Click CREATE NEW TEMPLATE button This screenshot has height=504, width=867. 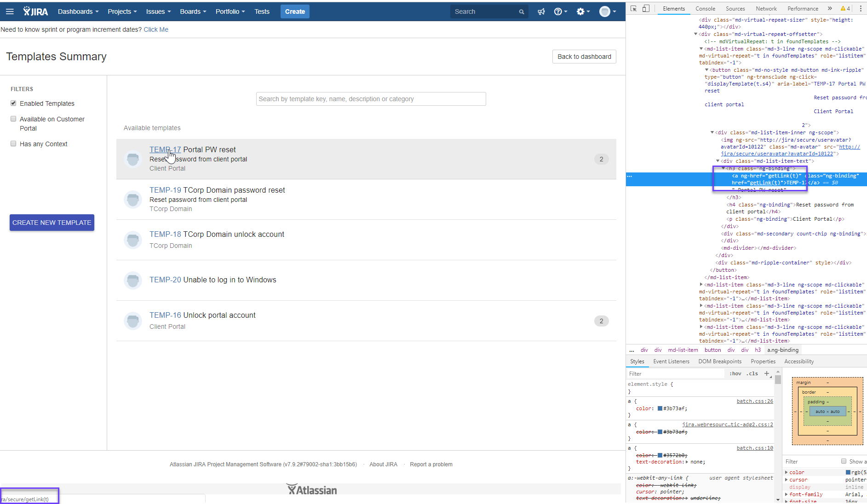52,223
